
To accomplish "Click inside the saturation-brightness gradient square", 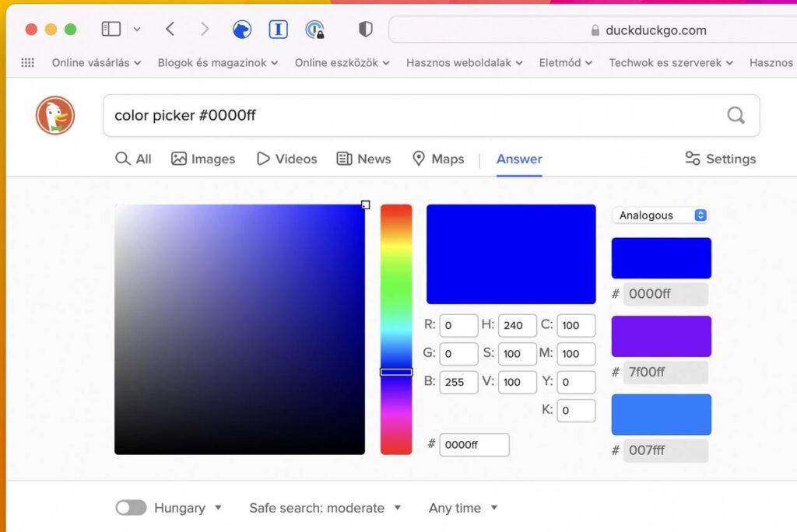I will point(240,329).
